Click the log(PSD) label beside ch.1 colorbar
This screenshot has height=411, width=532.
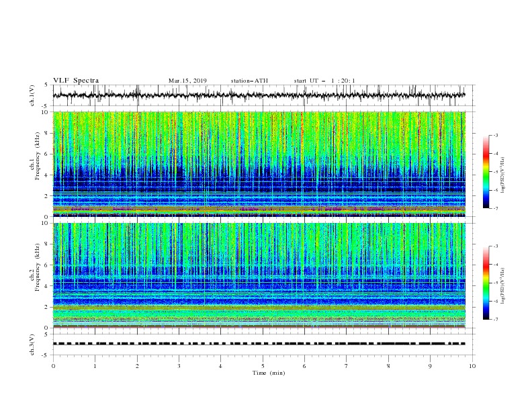coord(503,175)
